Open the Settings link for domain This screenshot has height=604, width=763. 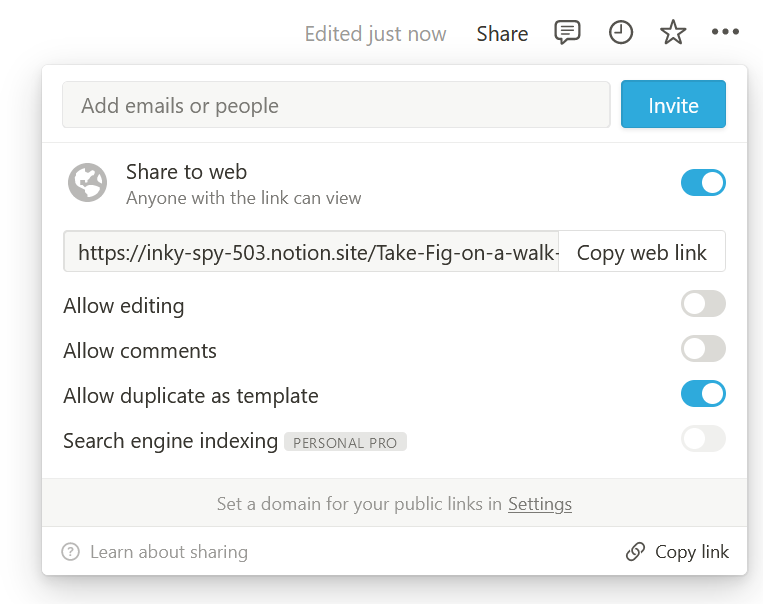539,504
